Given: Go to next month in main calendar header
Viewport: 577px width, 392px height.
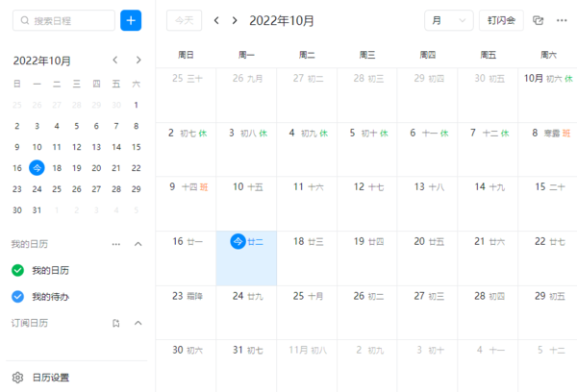Looking at the screenshot, I should [x=236, y=20].
